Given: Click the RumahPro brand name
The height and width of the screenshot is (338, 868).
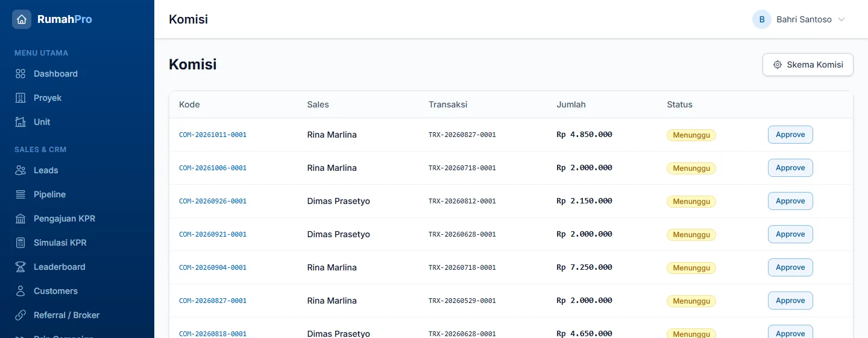Looking at the screenshot, I should (x=64, y=19).
